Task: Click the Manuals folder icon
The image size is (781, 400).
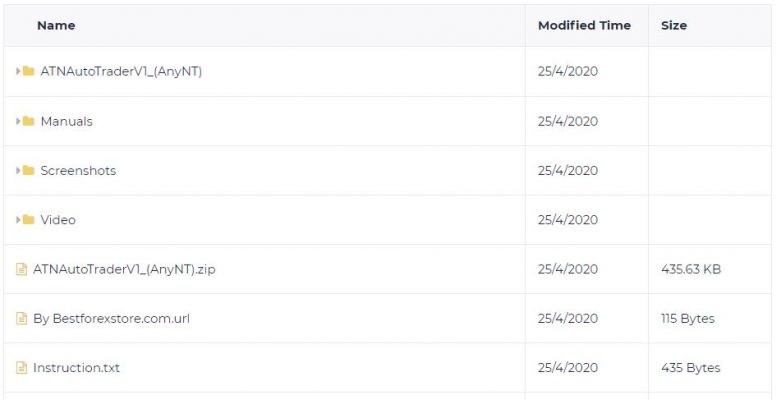Action: pos(28,121)
